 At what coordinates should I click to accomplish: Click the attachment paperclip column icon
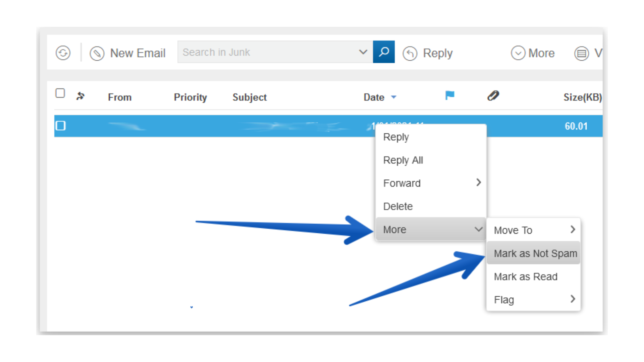click(x=493, y=96)
